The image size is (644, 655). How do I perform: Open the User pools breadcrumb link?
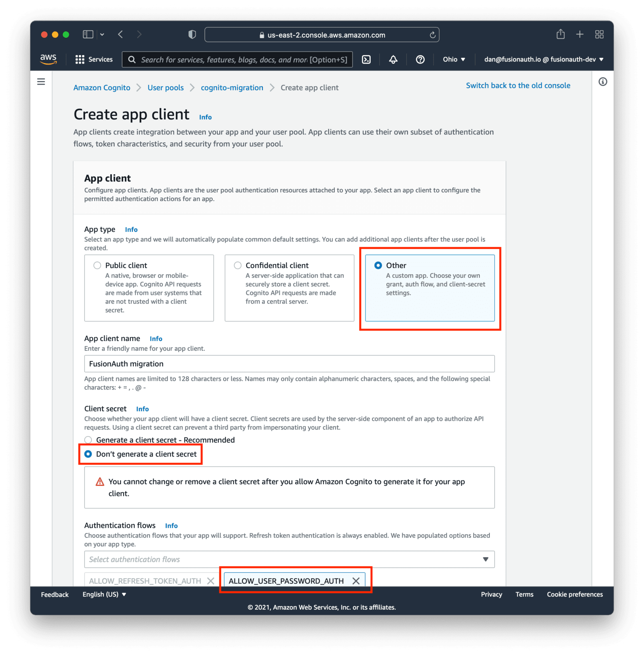pos(165,87)
